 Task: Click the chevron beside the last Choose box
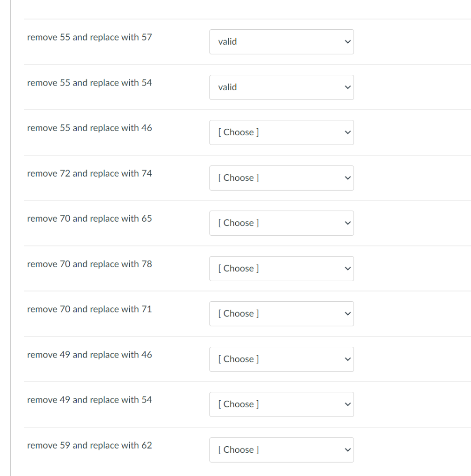tap(347, 450)
